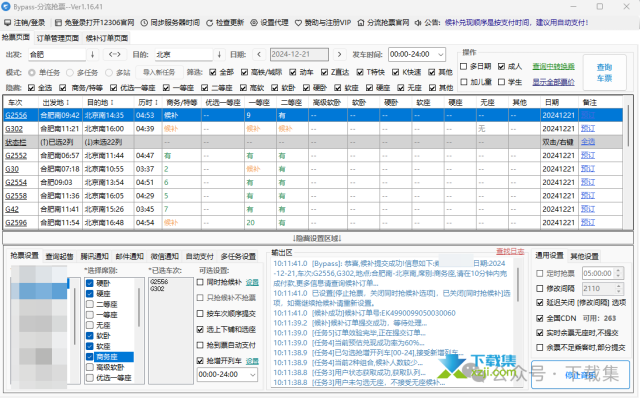Open the 邮件通知 tab
Image resolution: width=640 pixels, height=399 pixels.
pyautogui.click(x=129, y=257)
